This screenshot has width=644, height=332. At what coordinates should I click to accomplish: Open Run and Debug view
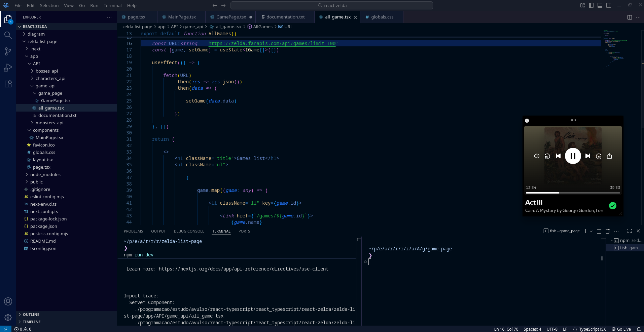[8, 68]
